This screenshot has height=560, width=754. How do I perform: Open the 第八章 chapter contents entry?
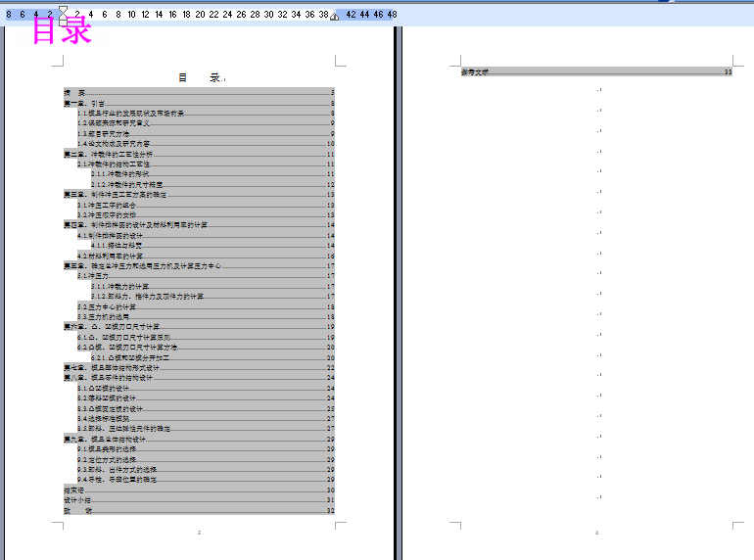(x=199, y=378)
